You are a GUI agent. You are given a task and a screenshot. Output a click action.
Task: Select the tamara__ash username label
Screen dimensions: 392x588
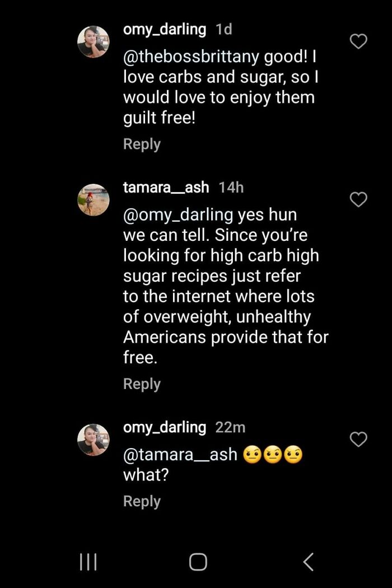click(165, 188)
